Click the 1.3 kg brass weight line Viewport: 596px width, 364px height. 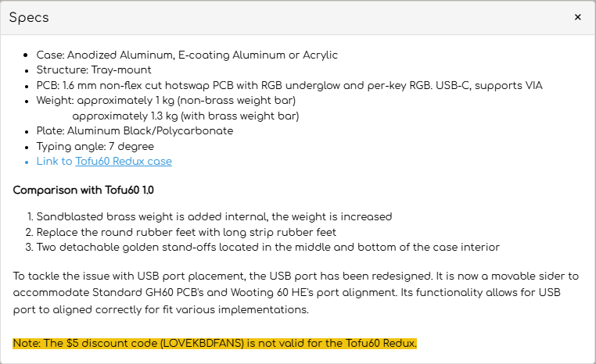185,116
